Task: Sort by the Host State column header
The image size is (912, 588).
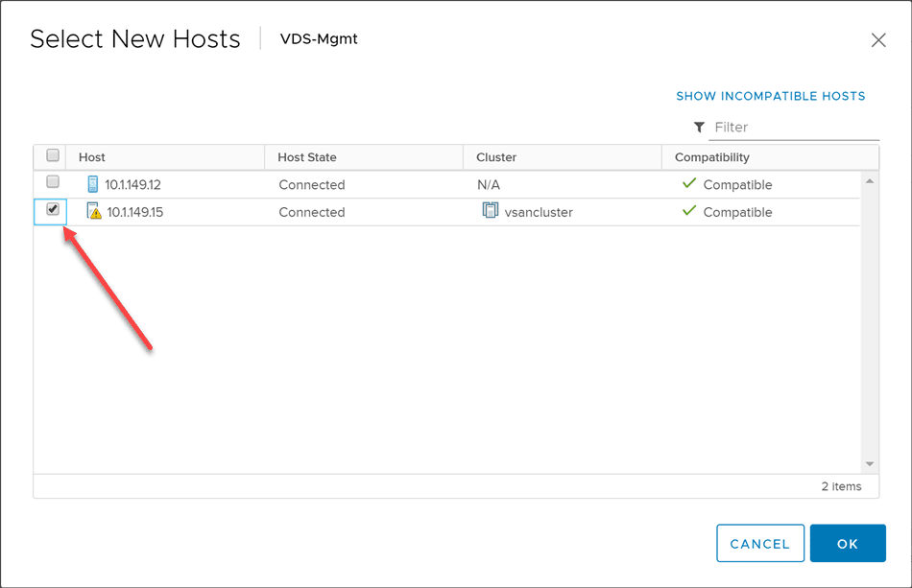Action: [x=306, y=157]
